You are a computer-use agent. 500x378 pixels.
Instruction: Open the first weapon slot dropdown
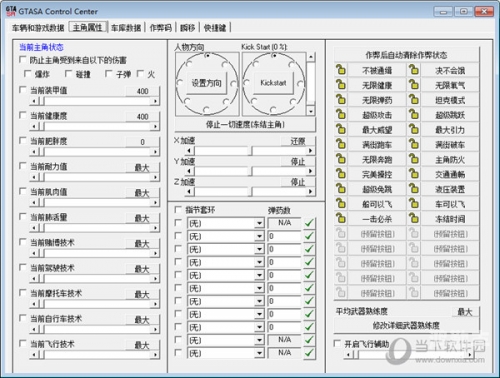coord(259,223)
